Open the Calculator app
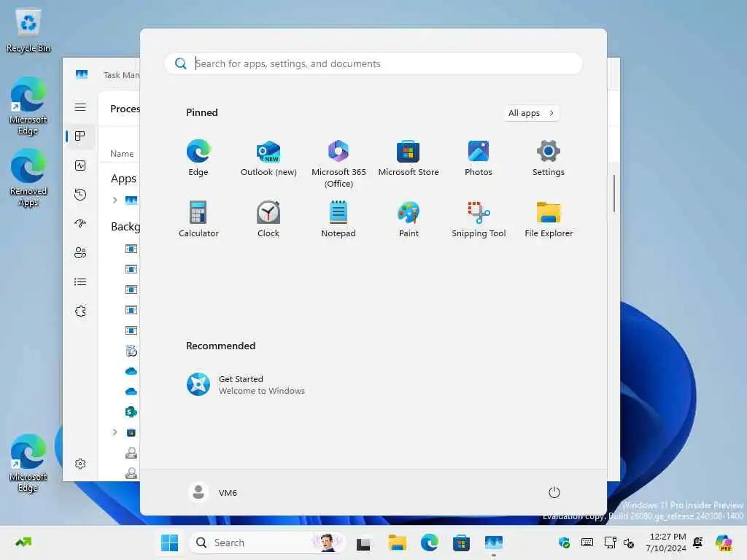 [x=198, y=219]
